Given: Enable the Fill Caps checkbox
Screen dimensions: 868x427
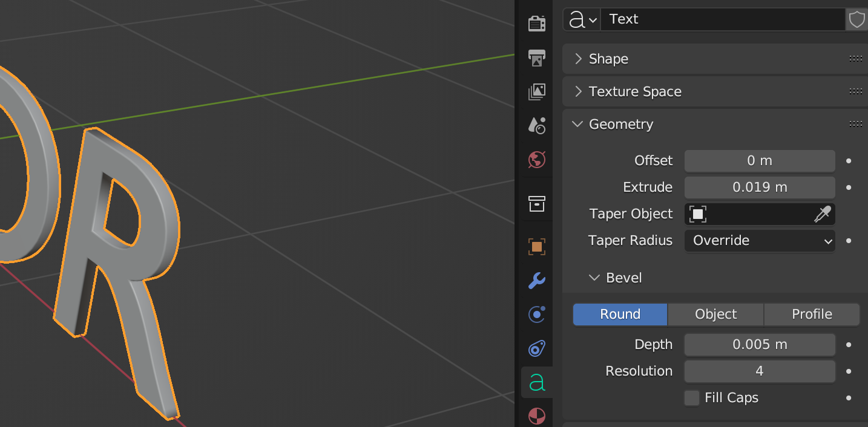Looking at the screenshot, I should click(x=691, y=398).
